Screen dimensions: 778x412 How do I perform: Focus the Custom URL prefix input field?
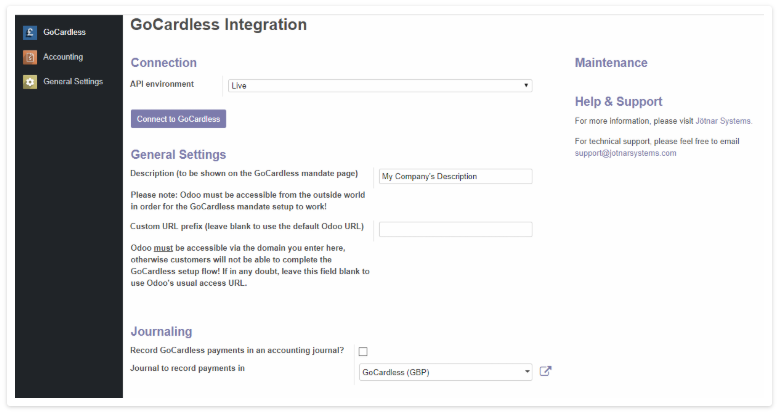pos(455,229)
